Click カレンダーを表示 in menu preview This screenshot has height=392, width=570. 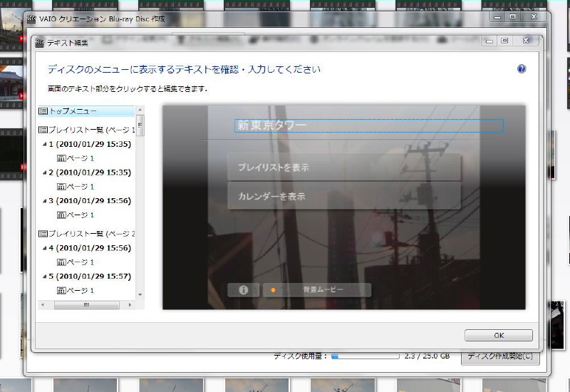click(x=344, y=196)
